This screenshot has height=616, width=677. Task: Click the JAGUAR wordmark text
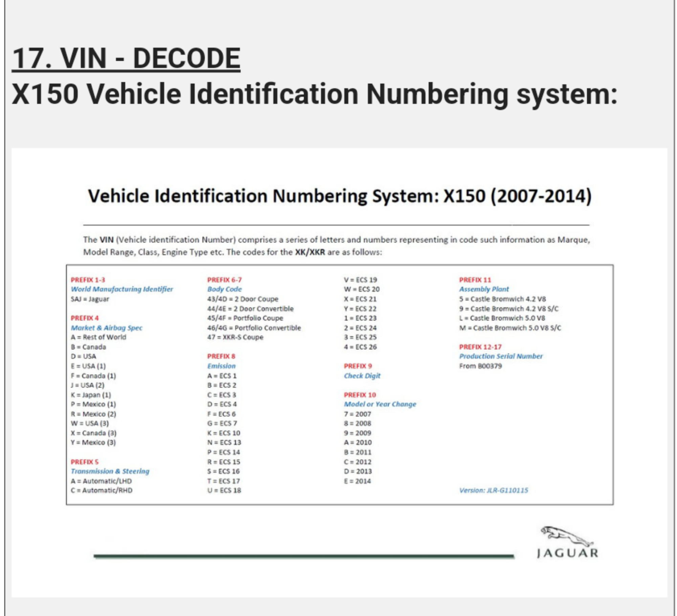(567, 553)
